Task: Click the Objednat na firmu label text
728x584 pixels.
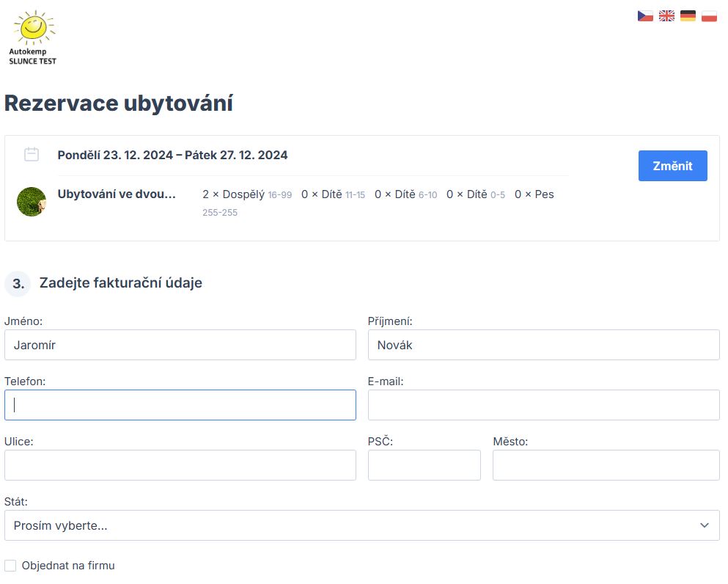Action: [x=68, y=566]
